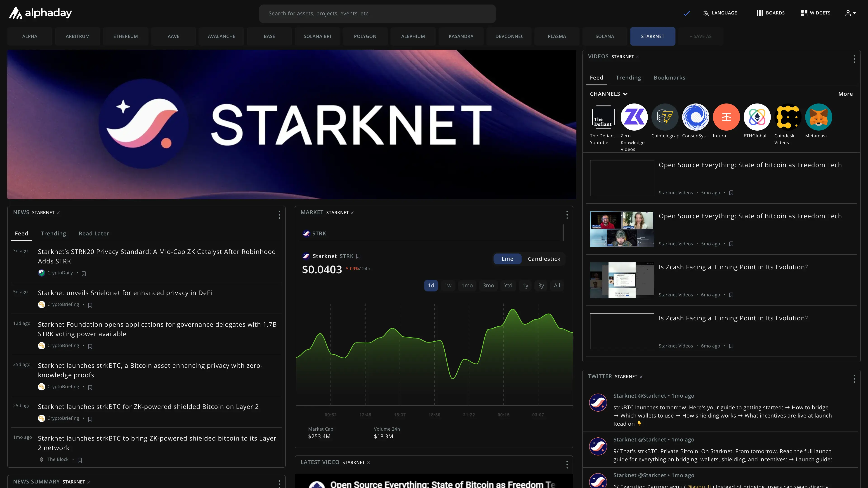Screen dimensions: 868x488
Task: Set chart range to 1w
Action: (448, 286)
